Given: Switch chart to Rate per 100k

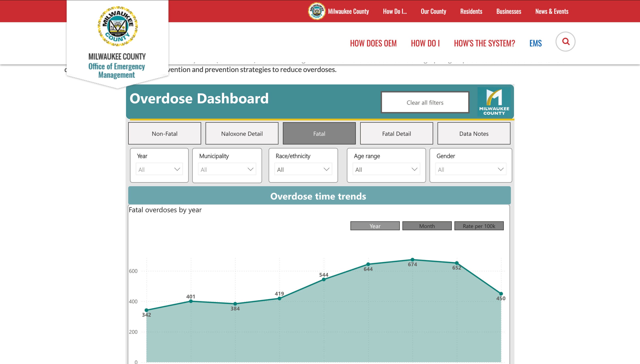Looking at the screenshot, I should (x=479, y=226).
